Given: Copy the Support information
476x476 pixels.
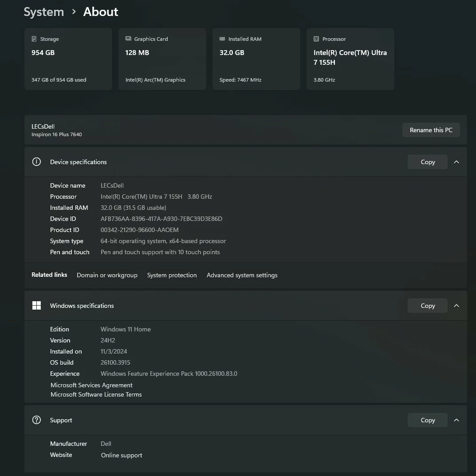Looking at the screenshot, I should [428, 420].
